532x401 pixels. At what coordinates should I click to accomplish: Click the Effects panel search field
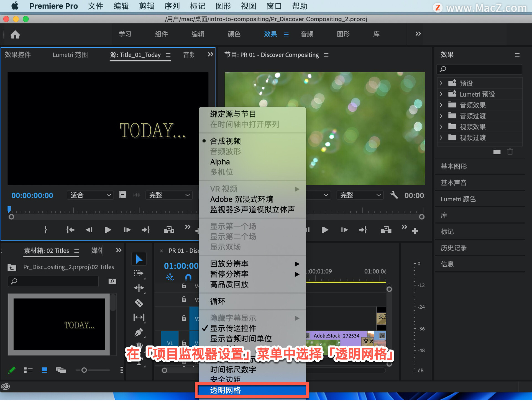(x=480, y=69)
